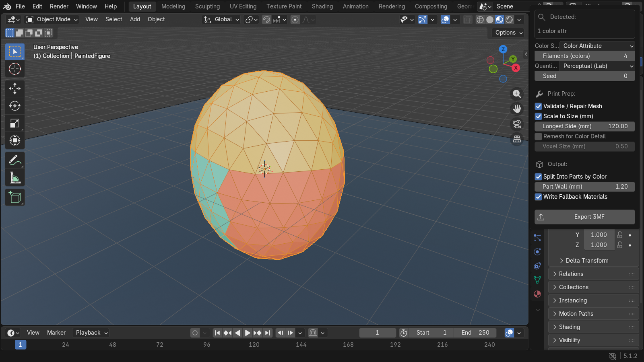
Task: Click the zoom magnifier viewport icon
Action: click(517, 94)
